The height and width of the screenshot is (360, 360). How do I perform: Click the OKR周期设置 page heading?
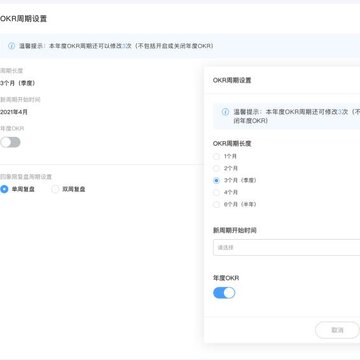click(23, 19)
